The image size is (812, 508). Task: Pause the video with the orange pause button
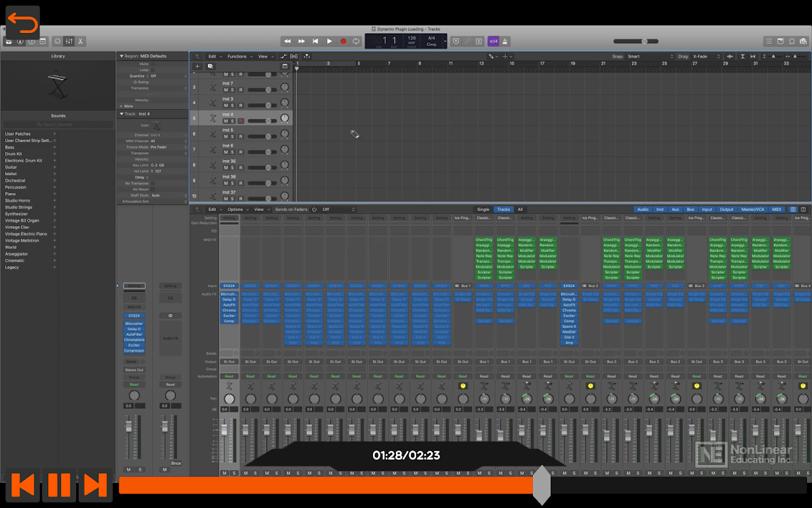(x=59, y=485)
